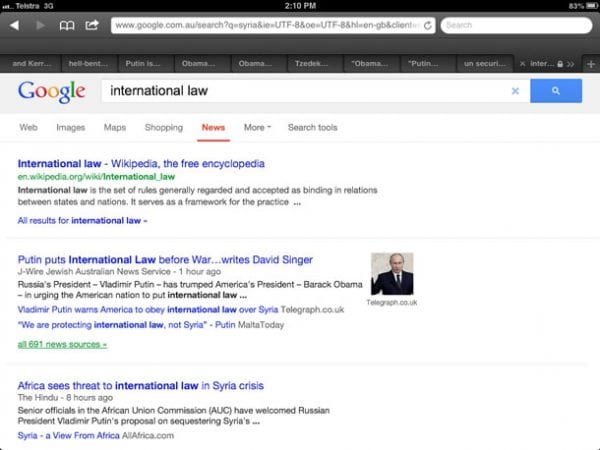
Task: Tap the Safari forward arrow
Action: (41, 25)
